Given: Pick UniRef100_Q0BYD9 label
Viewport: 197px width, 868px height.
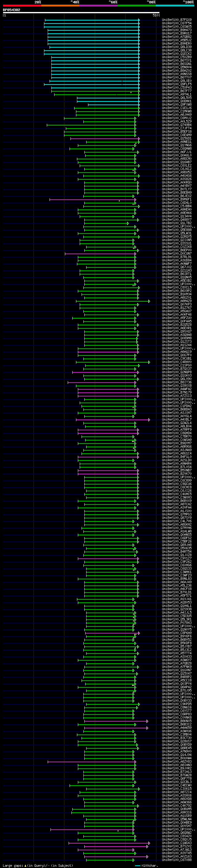Looking at the screenshot, I should click(177, 744).
